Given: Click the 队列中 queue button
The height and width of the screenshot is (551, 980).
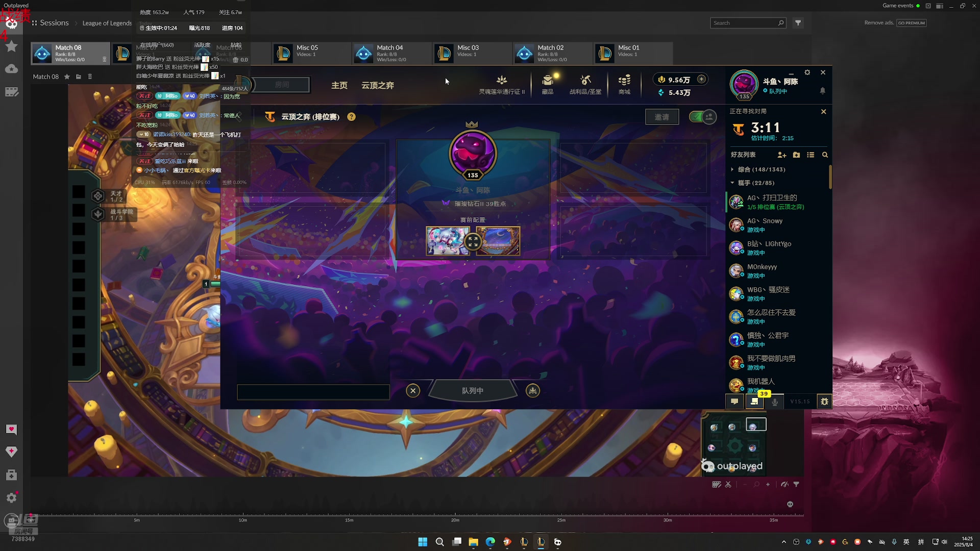Looking at the screenshot, I should click(x=473, y=391).
